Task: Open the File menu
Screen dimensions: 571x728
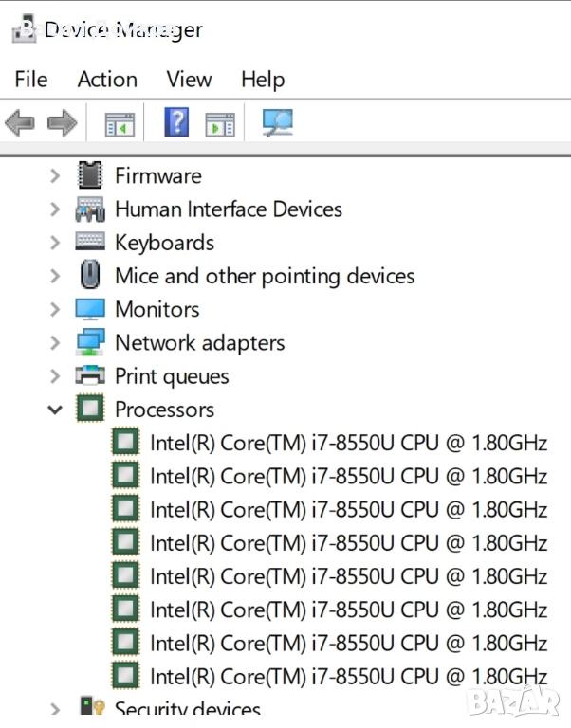Action: pyautogui.click(x=31, y=80)
